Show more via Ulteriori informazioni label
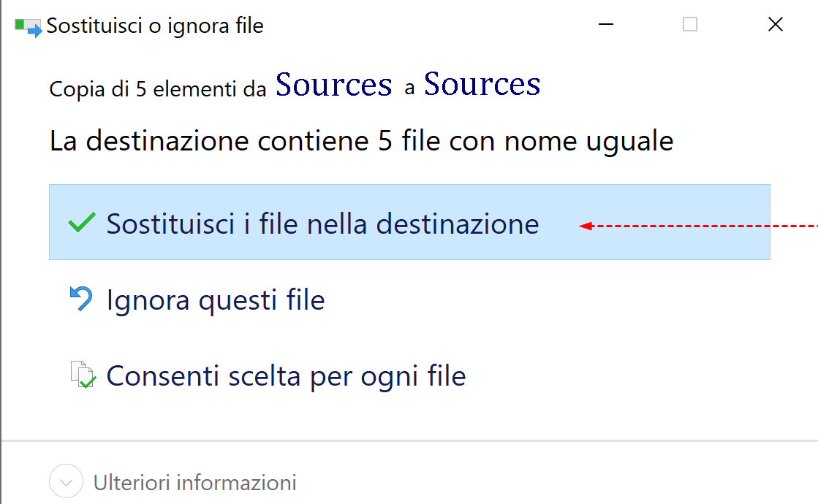 coord(194,483)
